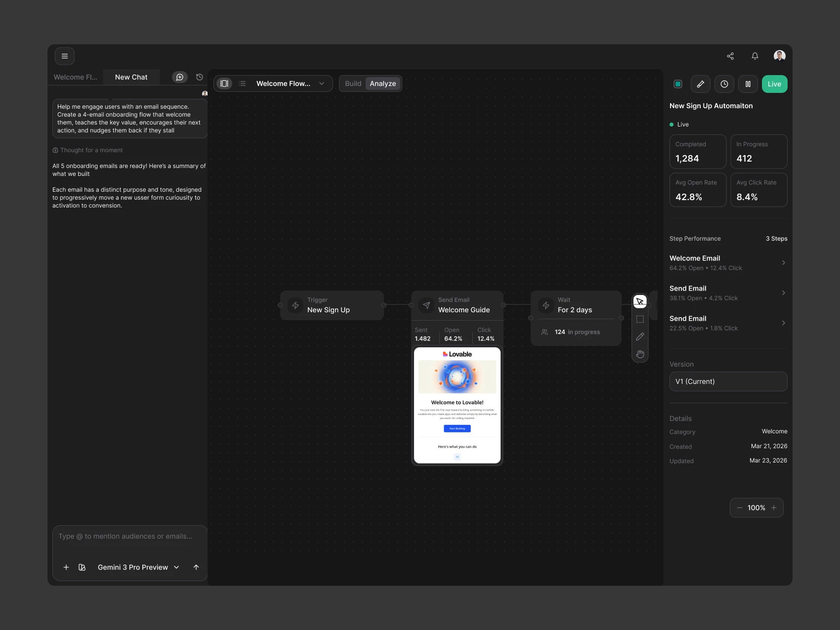
Task: Select the pencil draw tool on canvas
Action: [640, 336]
